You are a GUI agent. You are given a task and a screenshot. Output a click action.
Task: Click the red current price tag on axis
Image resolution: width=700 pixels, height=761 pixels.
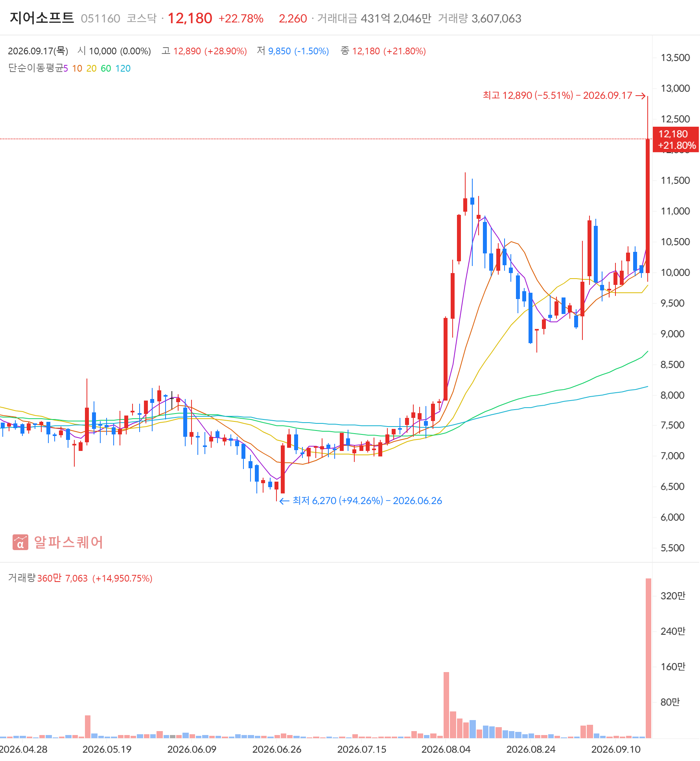676,139
